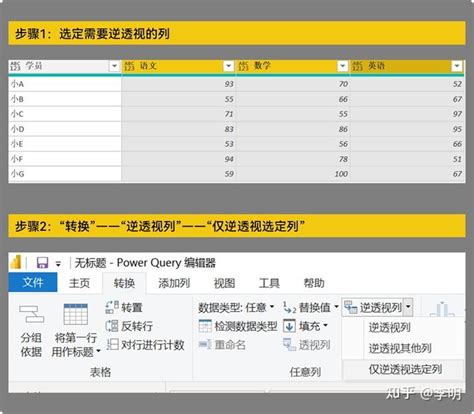Click the 透视列 button
This screenshot has width=474, height=414.
click(x=306, y=344)
